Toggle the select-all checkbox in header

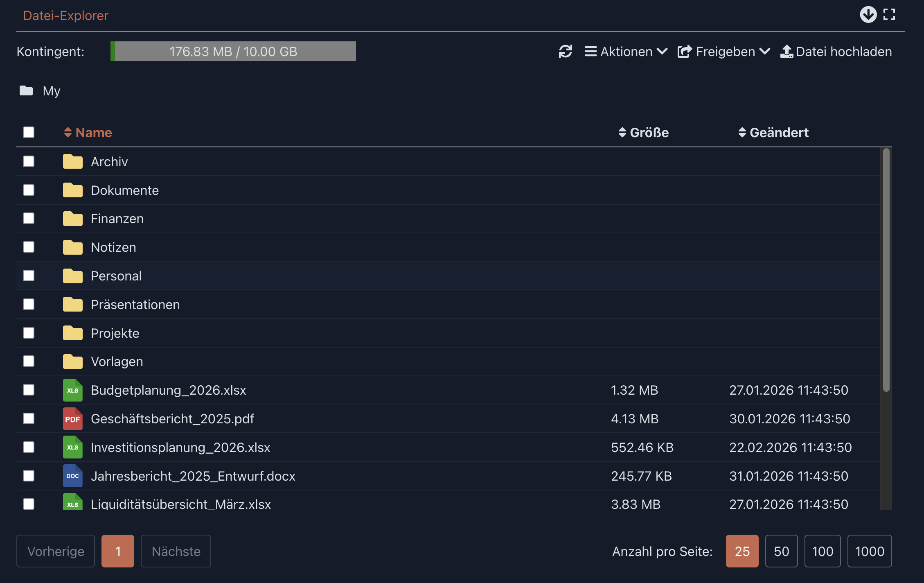pos(29,132)
